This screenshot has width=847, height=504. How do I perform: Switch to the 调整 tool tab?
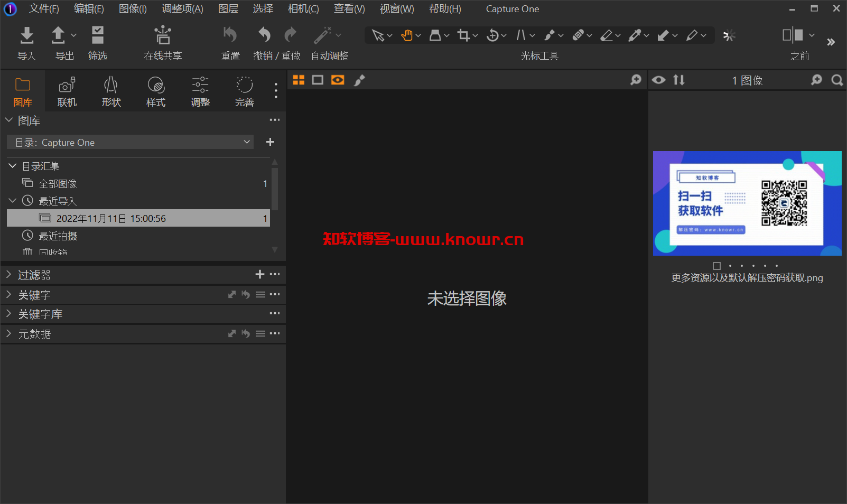pos(200,92)
